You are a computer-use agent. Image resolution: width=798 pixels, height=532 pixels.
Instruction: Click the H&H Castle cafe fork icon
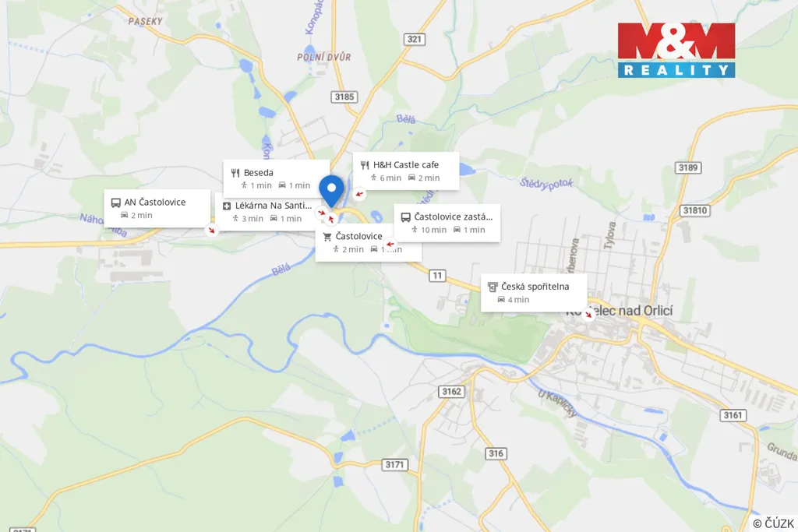point(365,165)
